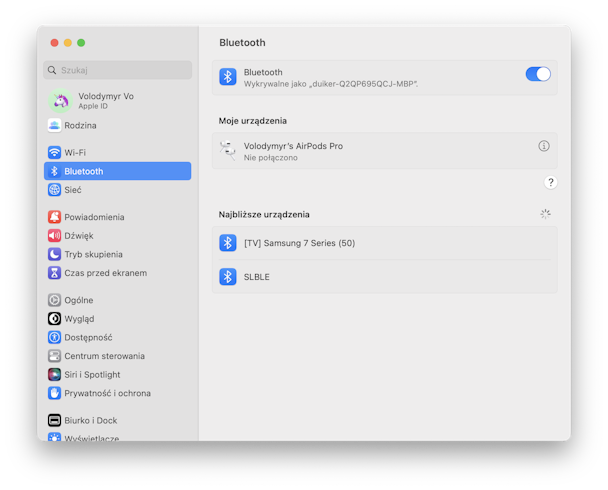Select Prywatność i ochrona label
Viewport: 608px width, 490px height.
[107, 393]
